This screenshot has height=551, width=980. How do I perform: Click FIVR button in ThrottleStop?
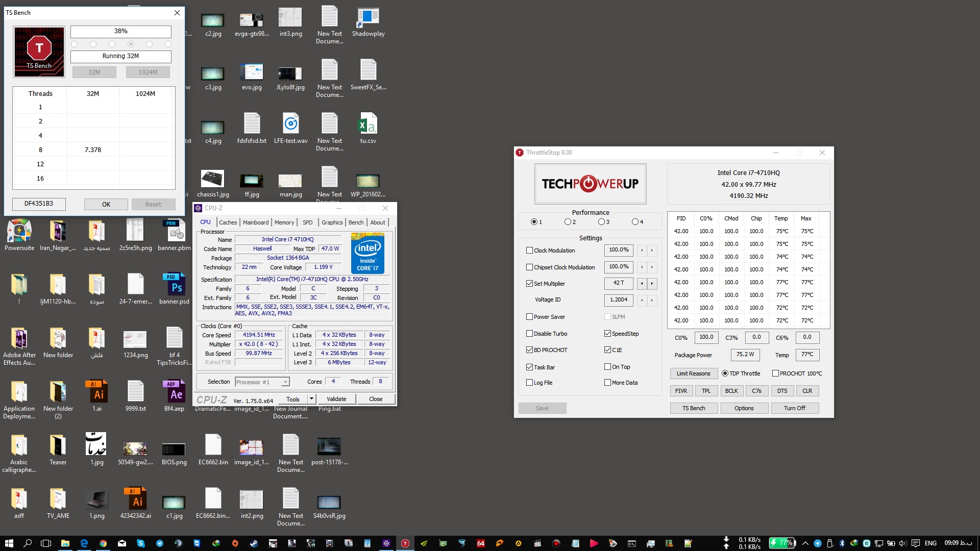point(681,391)
